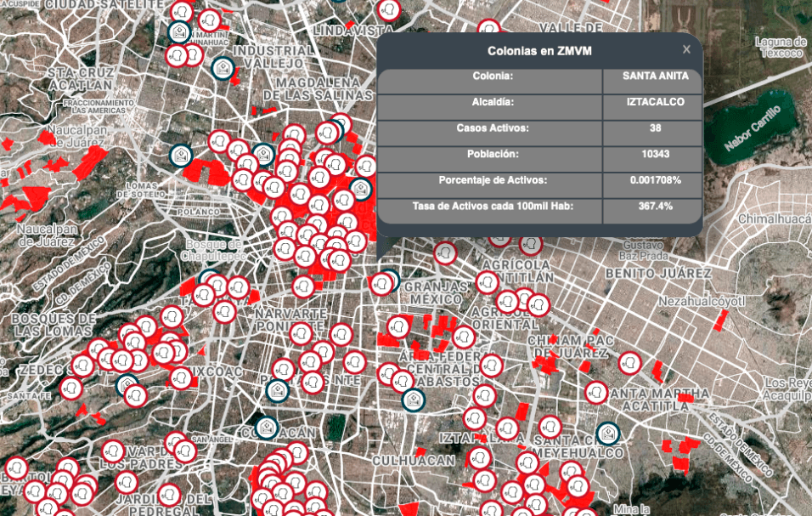This screenshot has height=516, width=812.
Task: Click the Colonias en ZMVM popup title
Action: pos(540,52)
